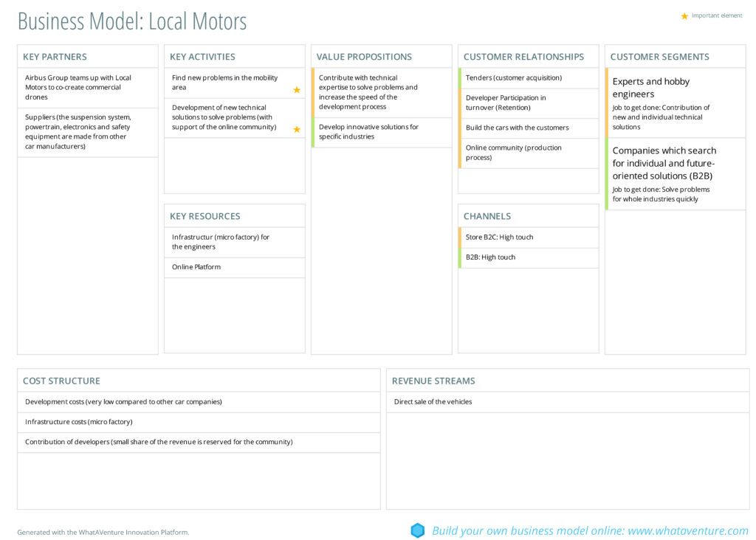Click the star next to 'Development of new technical solutions'
756x540 pixels.
[297, 130]
